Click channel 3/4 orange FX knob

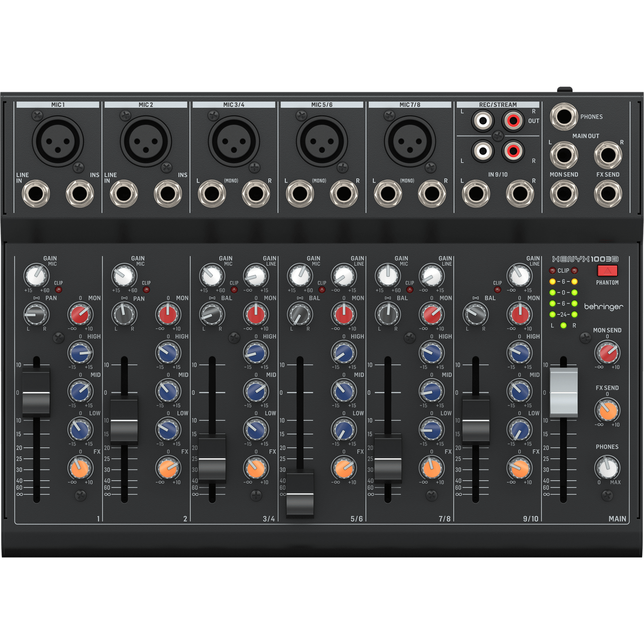point(256,468)
